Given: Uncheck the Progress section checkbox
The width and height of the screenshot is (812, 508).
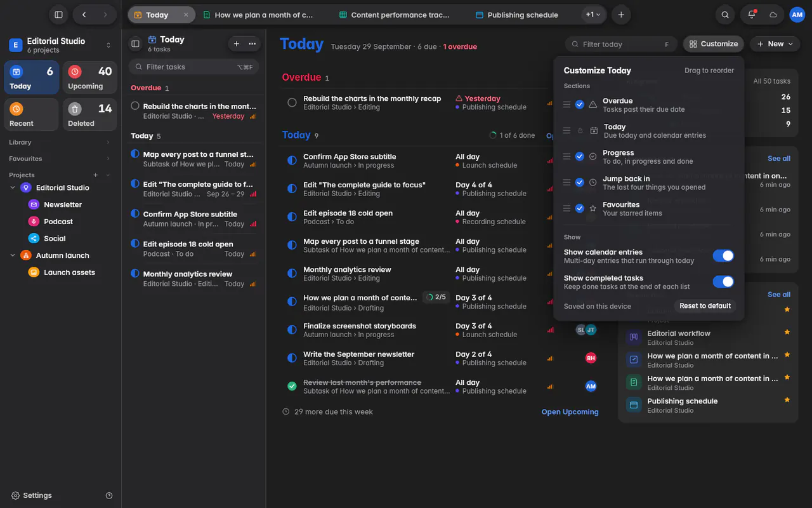Looking at the screenshot, I should tap(580, 157).
